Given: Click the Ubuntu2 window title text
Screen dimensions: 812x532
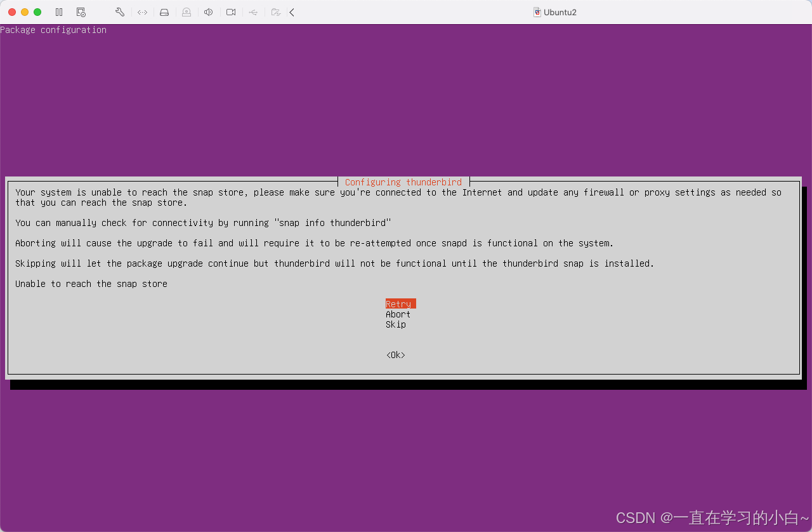Looking at the screenshot, I should click(560, 12).
